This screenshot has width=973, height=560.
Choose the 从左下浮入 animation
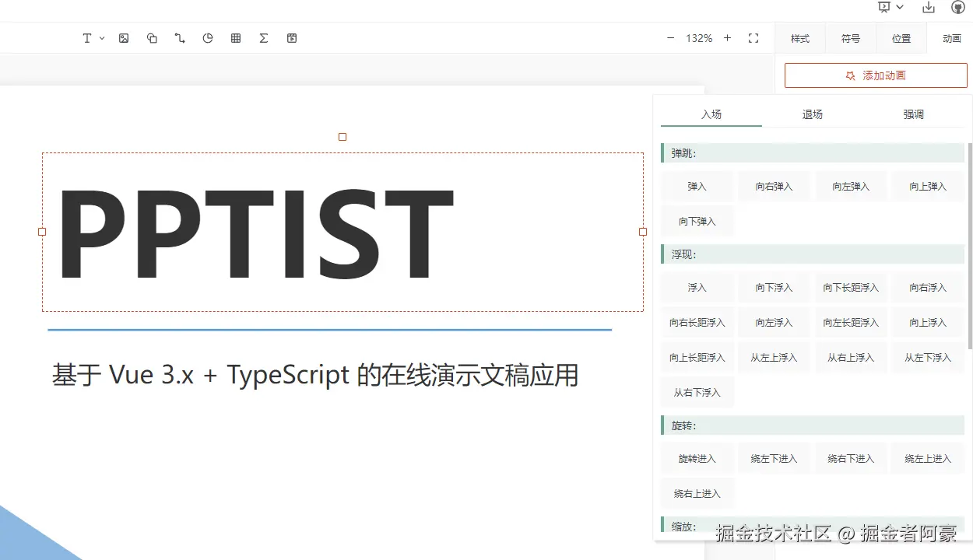point(928,358)
